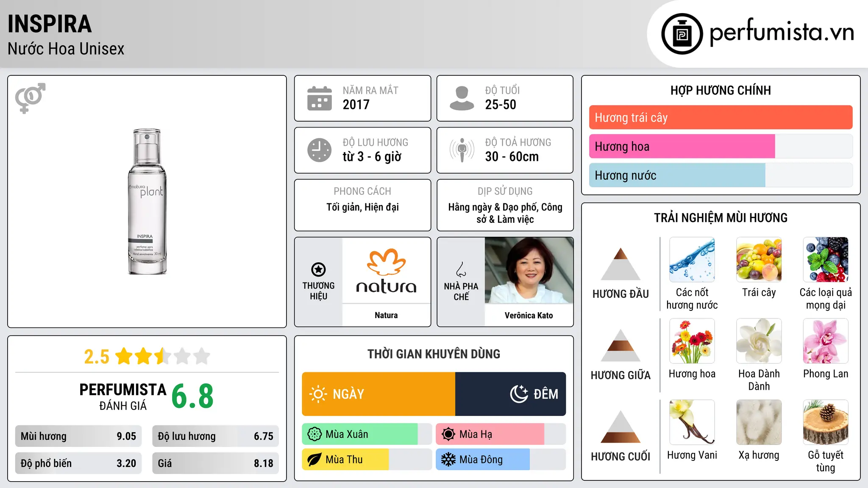Click the snowflake icon next to Mùa Đông
The width and height of the screenshot is (868, 488).
pyautogui.click(x=448, y=460)
